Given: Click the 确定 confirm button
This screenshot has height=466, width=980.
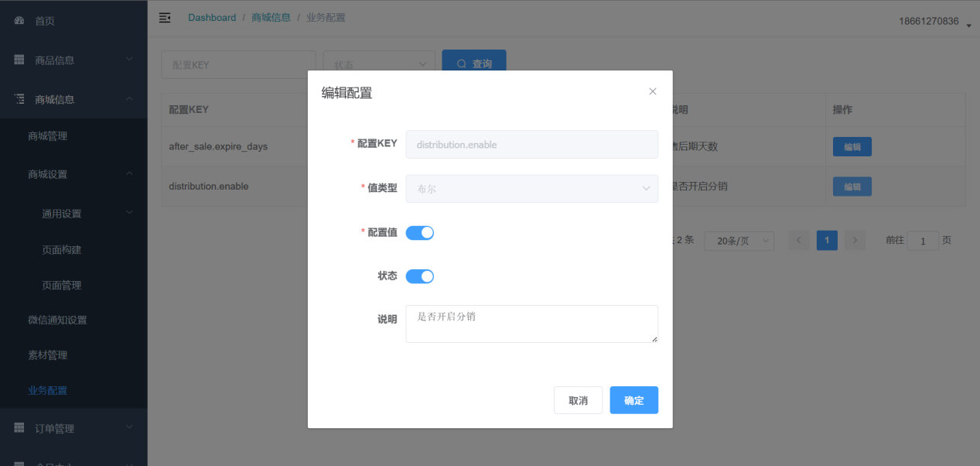Looking at the screenshot, I should pyautogui.click(x=633, y=400).
